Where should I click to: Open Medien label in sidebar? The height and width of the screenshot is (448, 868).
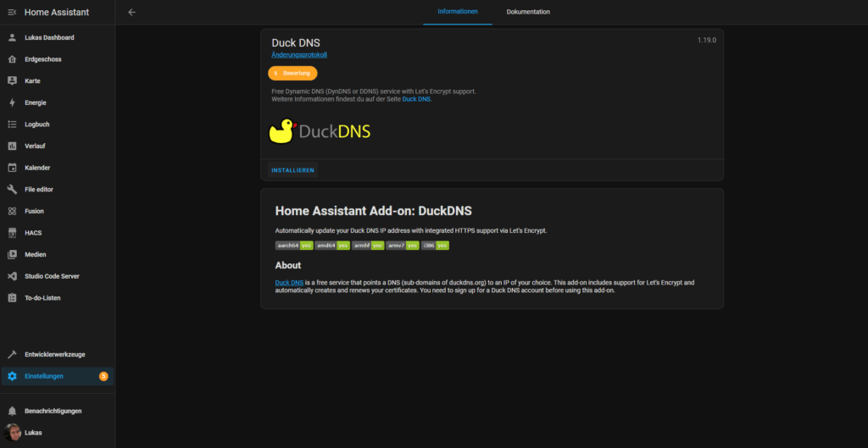36,254
